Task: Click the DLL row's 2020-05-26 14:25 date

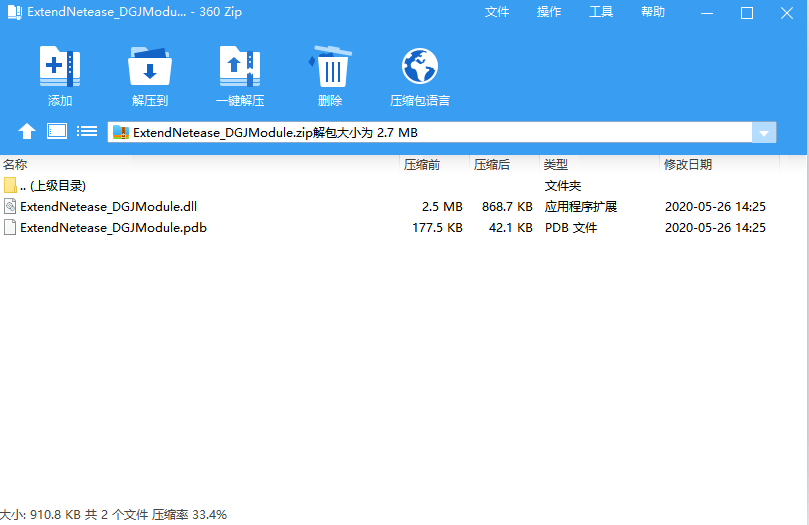Action: click(715, 207)
